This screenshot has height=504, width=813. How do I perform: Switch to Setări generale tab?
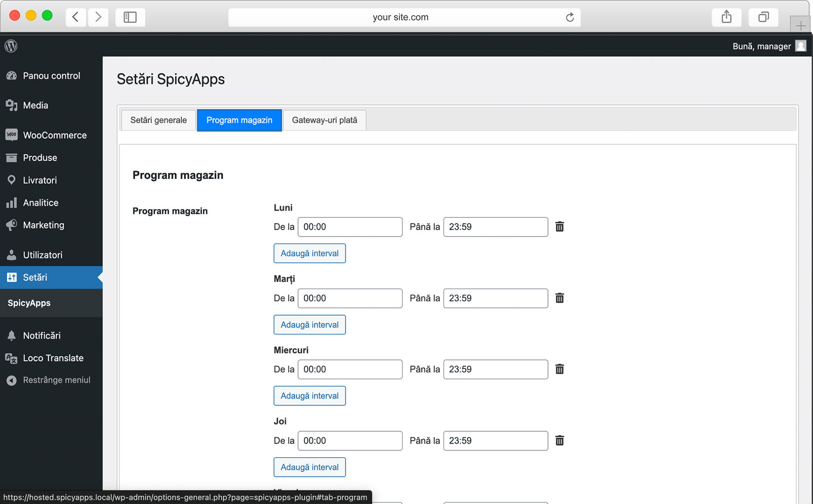click(158, 120)
